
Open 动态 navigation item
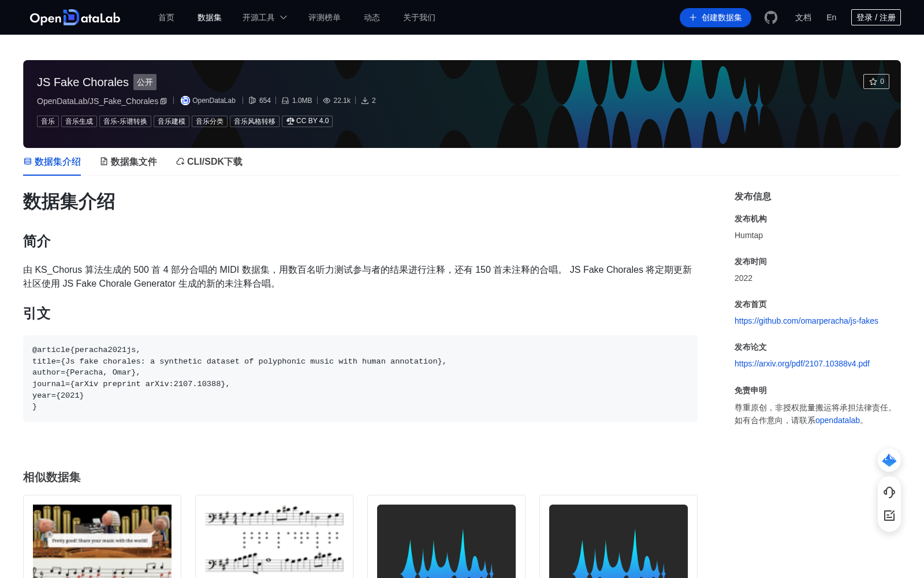click(x=372, y=17)
